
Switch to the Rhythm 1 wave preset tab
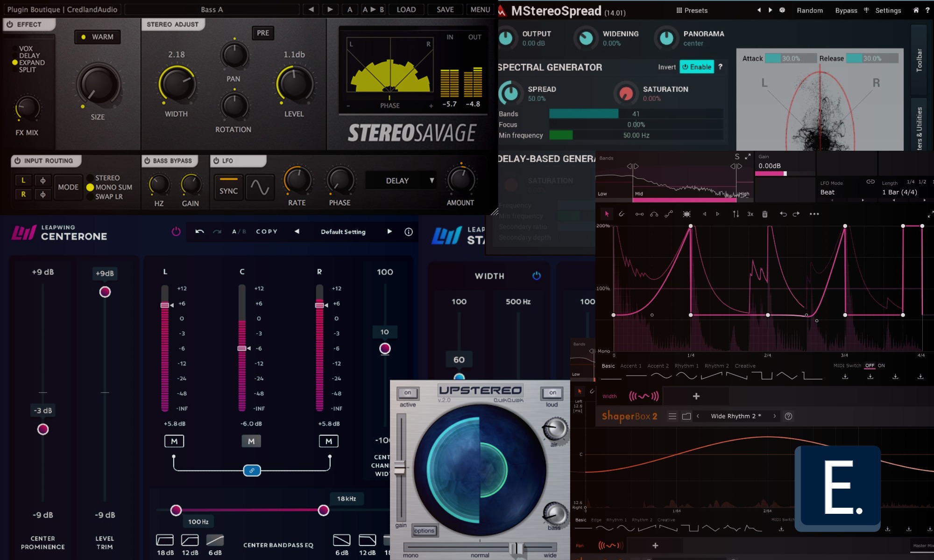point(686,366)
